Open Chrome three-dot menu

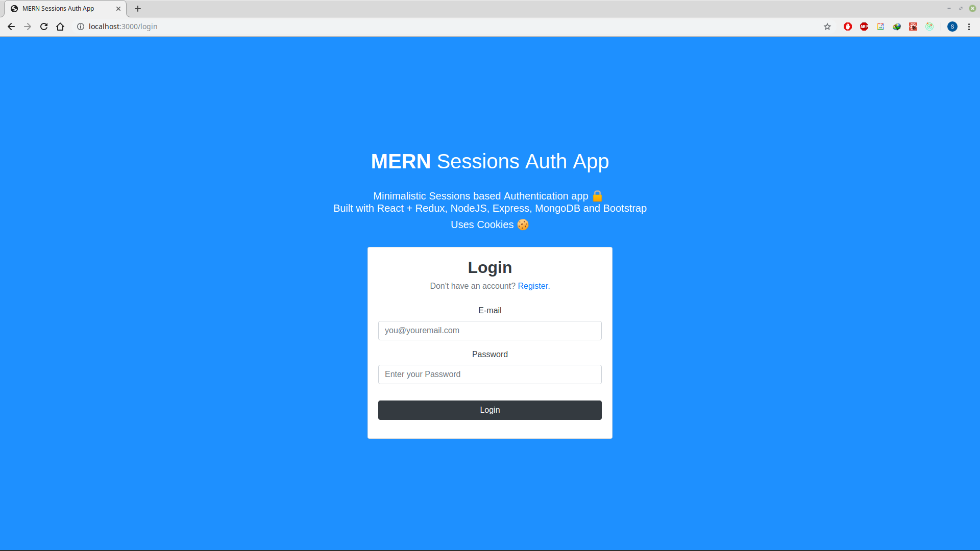[969, 27]
